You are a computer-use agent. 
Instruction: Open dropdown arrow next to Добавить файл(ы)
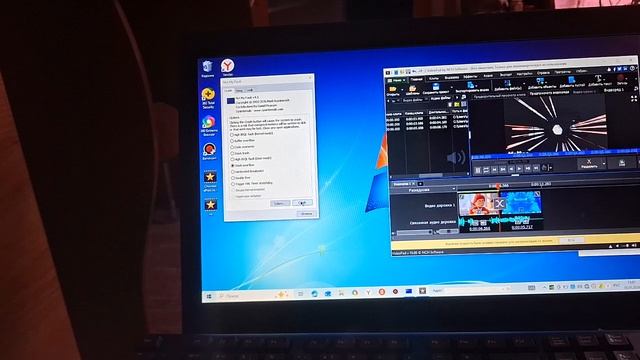click(x=523, y=84)
